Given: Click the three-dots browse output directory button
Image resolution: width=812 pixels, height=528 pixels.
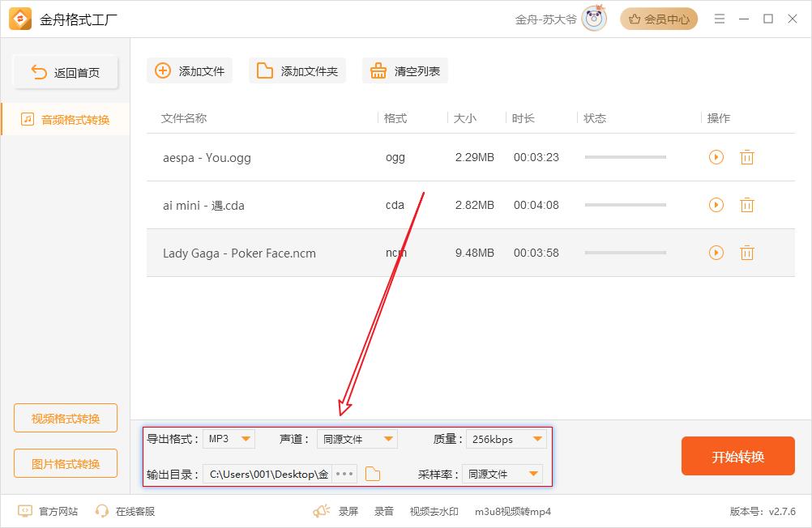Looking at the screenshot, I should [344, 475].
